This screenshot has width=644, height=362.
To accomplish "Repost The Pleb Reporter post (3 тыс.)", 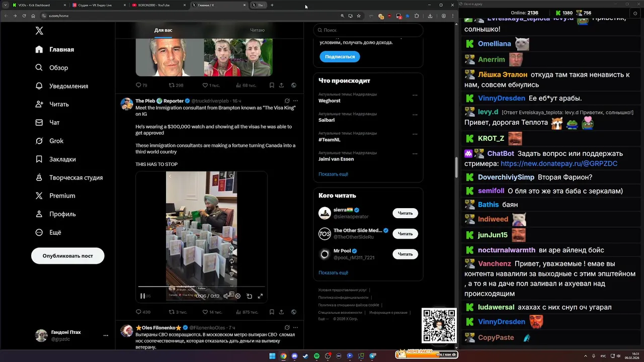I will (178, 312).
